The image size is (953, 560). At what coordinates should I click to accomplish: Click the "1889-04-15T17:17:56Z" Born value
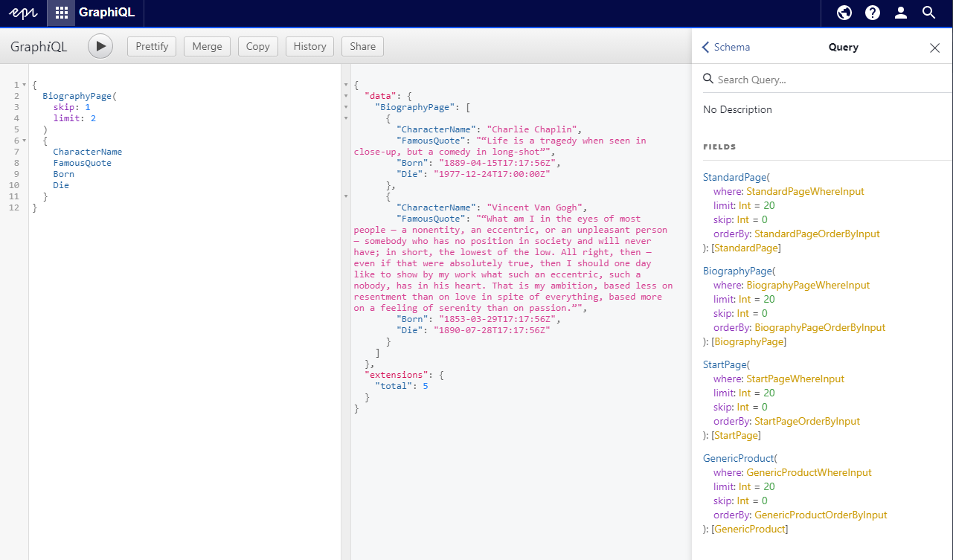[497, 163]
